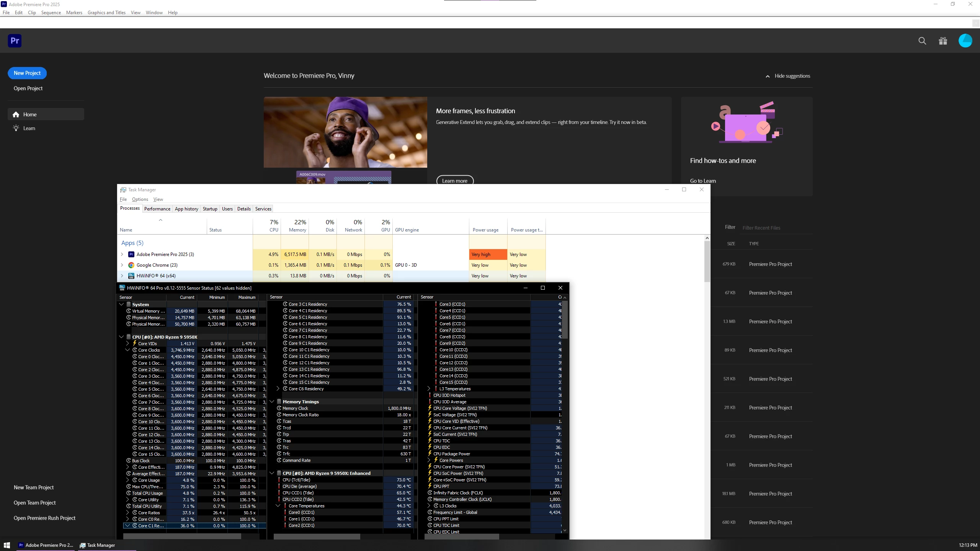Collapse suggestions with Hide suggestions toggle
This screenshot has height=551, width=980.
(788, 76)
